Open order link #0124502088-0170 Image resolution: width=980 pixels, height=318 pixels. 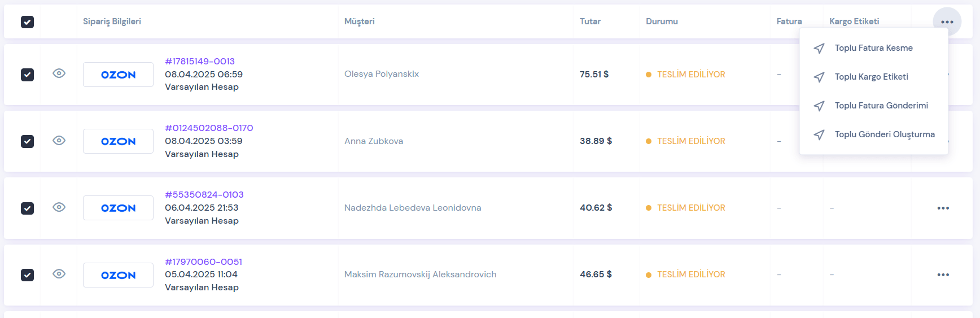[209, 128]
